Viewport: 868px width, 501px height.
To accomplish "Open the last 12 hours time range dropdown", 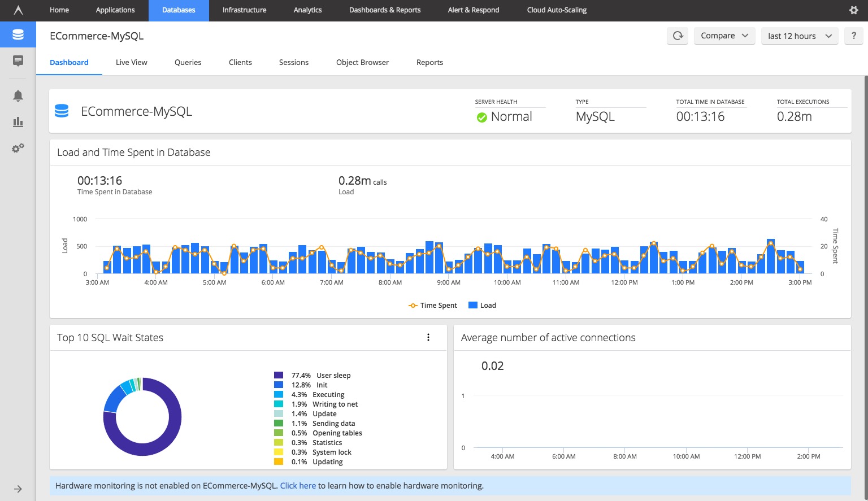I will coord(800,36).
